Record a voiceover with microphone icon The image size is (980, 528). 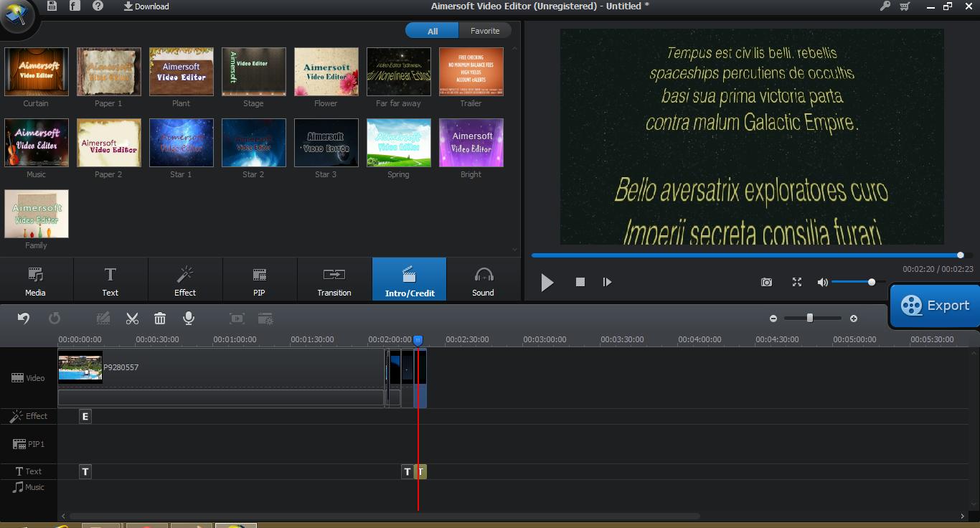coord(189,318)
